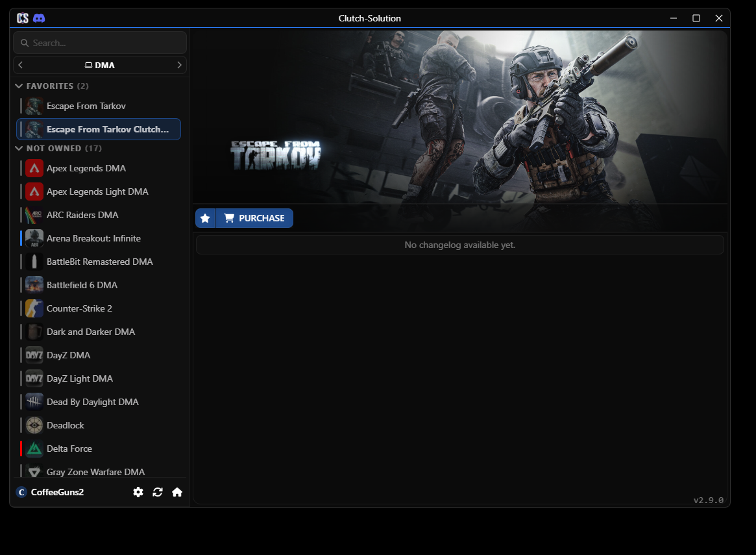The width and height of the screenshot is (756, 555).
Task: Click the Counter-Strike 2 icon
Action: pyautogui.click(x=34, y=308)
